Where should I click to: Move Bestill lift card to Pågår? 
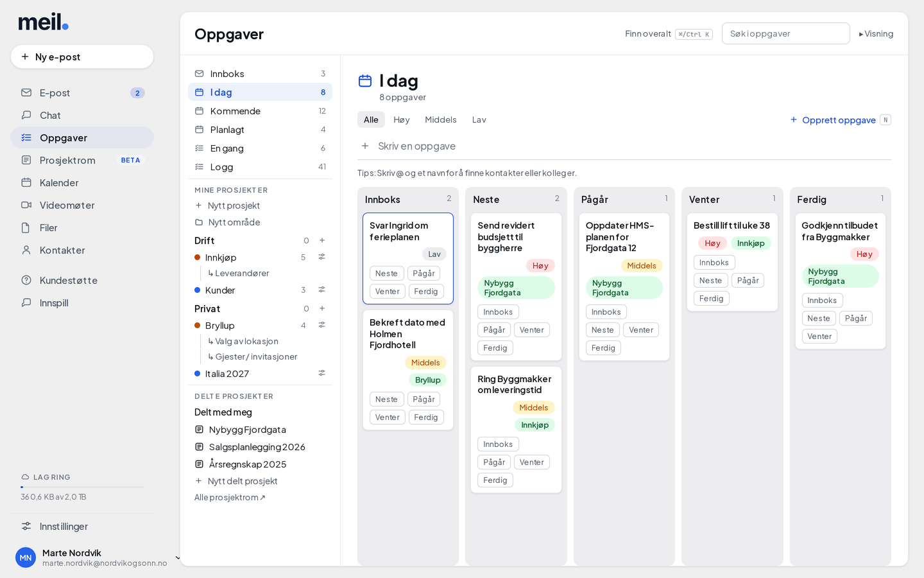[748, 281]
